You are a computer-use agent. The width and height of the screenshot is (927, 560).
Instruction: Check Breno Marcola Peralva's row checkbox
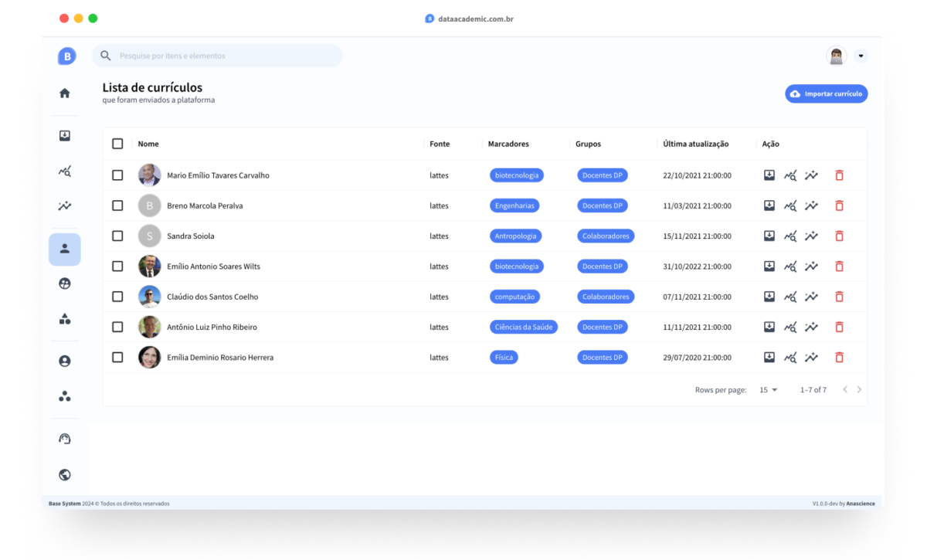(117, 205)
